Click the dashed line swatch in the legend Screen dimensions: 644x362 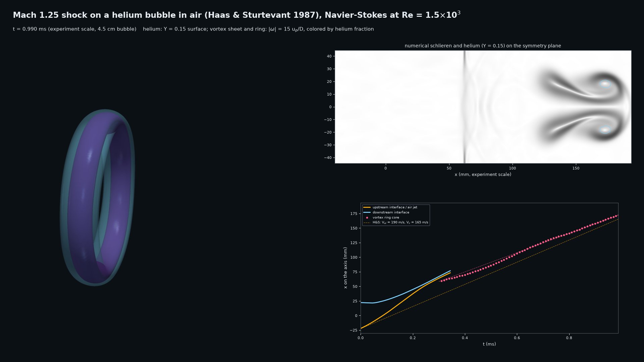click(367, 223)
